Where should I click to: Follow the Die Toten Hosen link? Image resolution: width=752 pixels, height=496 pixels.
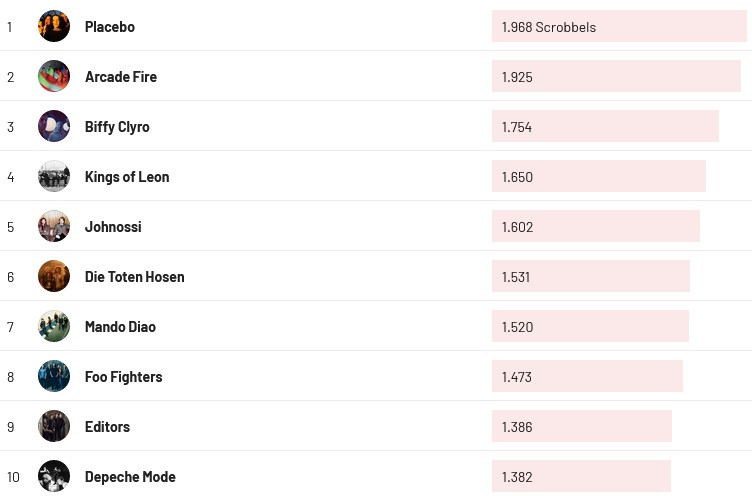134,277
